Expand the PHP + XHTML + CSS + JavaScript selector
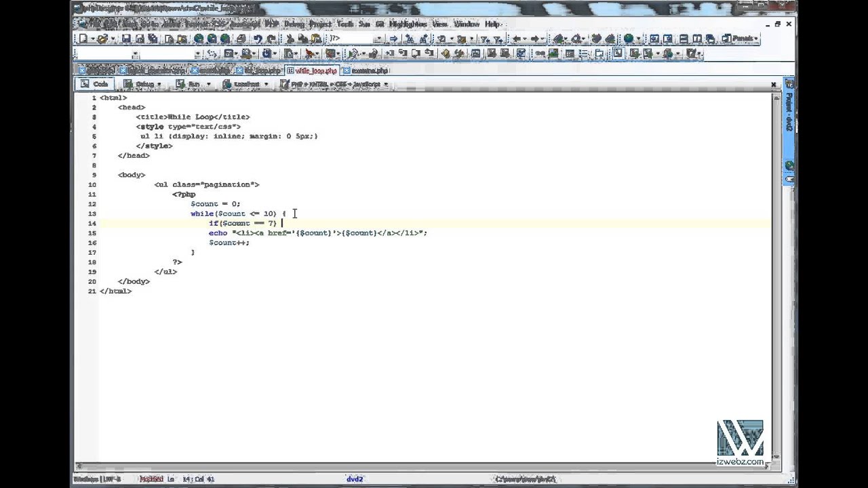The height and width of the screenshot is (488, 868). [x=334, y=85]
